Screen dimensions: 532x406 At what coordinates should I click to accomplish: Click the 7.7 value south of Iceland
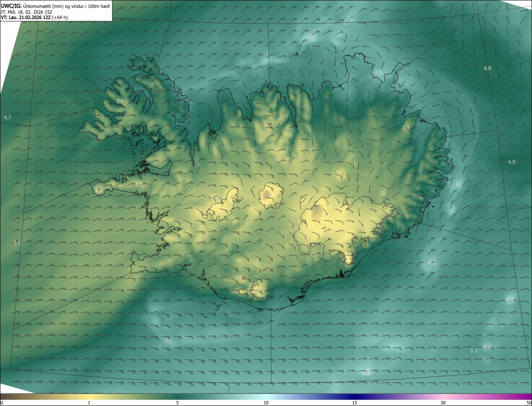coord(168,341)
